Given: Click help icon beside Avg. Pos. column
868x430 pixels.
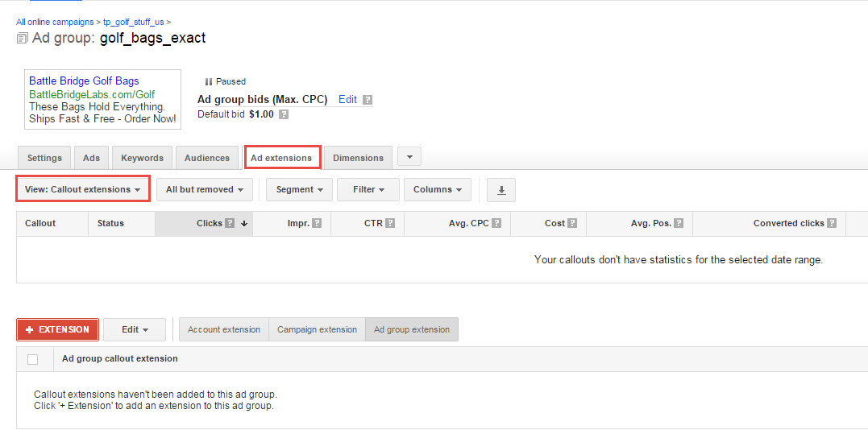Looking at the screenshot, I should [679, 224].
